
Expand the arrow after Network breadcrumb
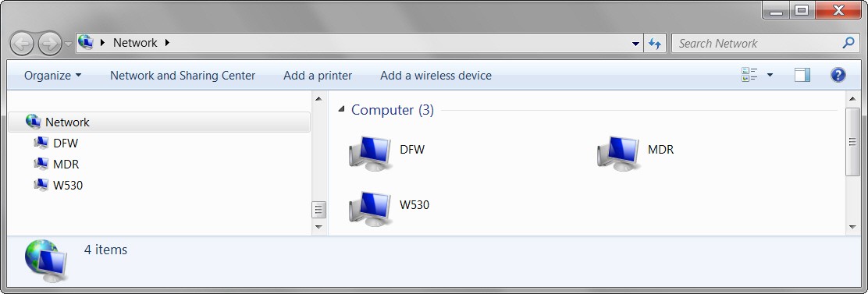(167, 43)
